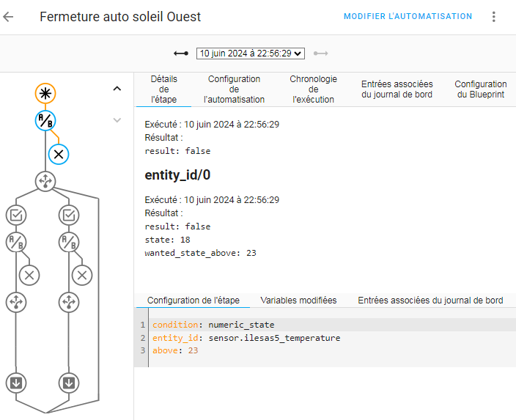The image size is (516, 420).
Task: Switch to Configuration de l'automatisation tab
Action: point(234,89)
